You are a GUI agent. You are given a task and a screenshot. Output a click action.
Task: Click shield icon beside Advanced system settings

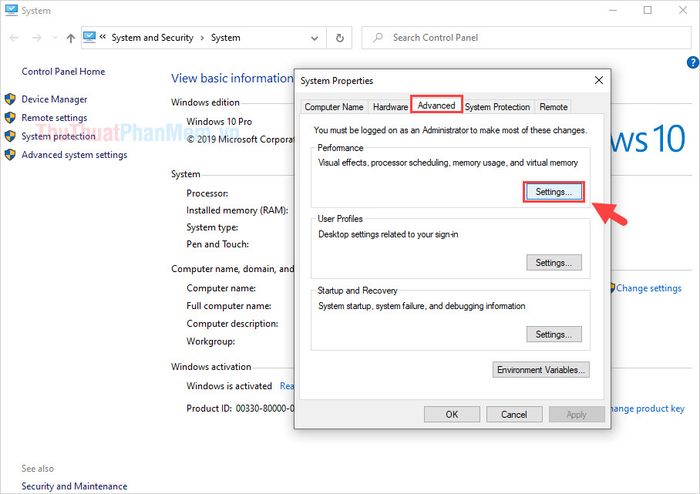10,154
